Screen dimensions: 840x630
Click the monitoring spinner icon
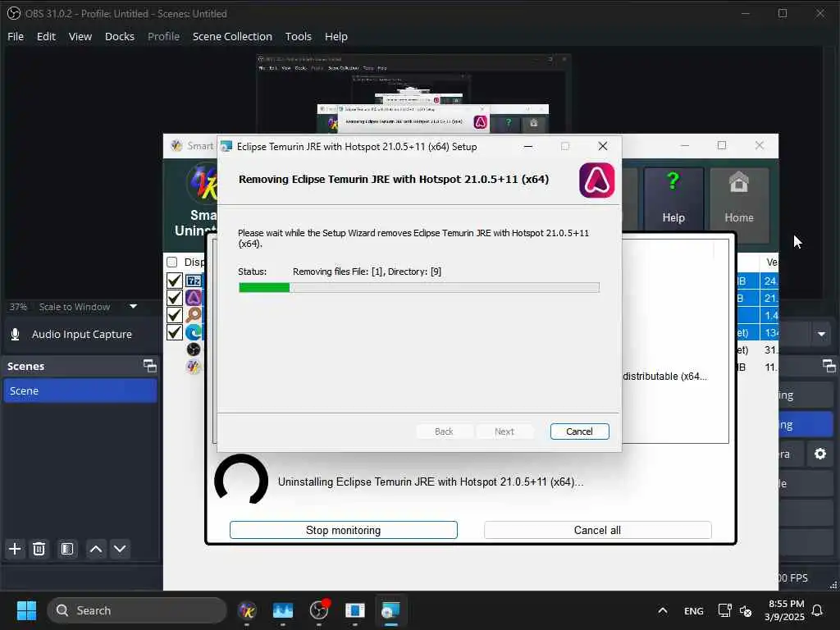point(241,480)
